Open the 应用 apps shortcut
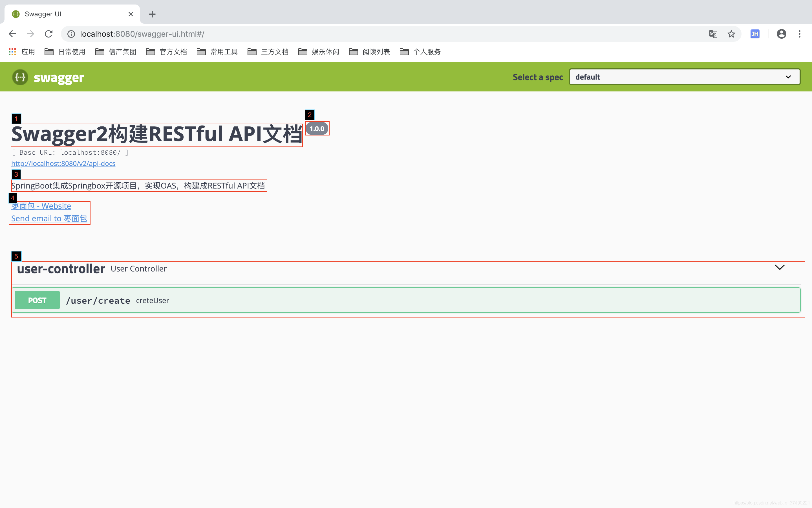Viewport: 812px width, 508px height. (21, 52)
